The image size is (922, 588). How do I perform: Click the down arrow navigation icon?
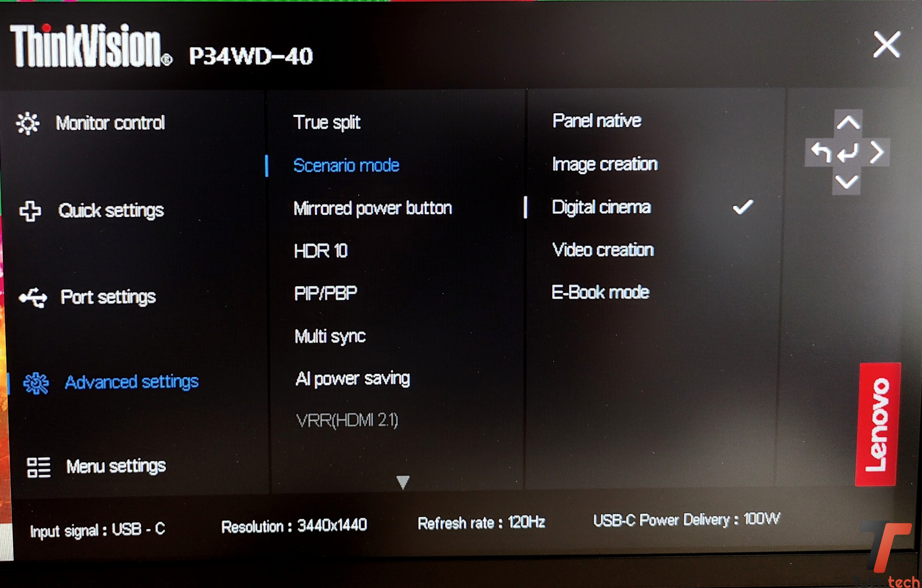[847, 182]
